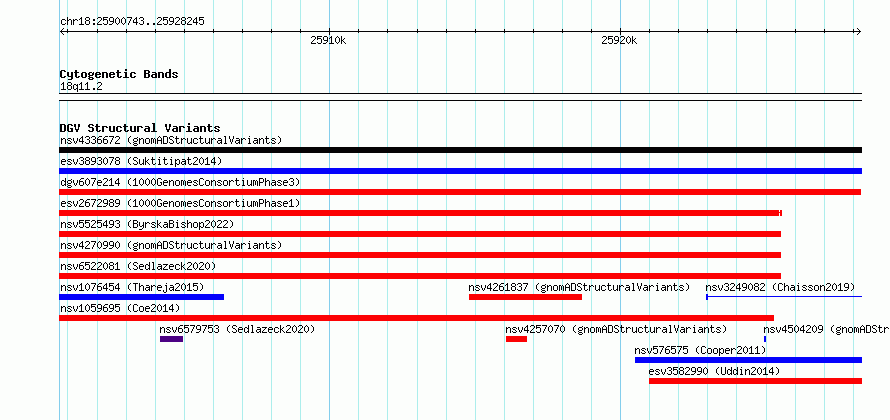Click the DGV Structural Variants track title
This screenshot has width=890, height=420.
[x=140, y=128]
